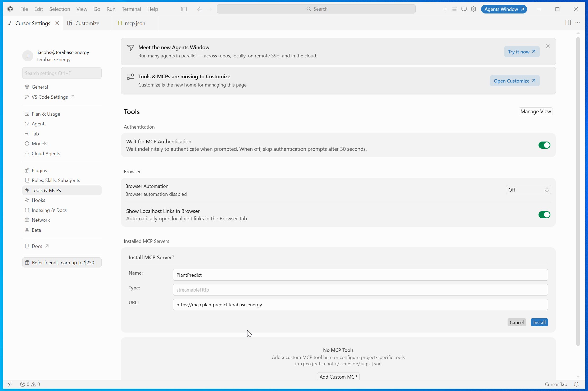588x391 pixels.
Task: Open Indexing & Docs section
Action: click(62, 210)
